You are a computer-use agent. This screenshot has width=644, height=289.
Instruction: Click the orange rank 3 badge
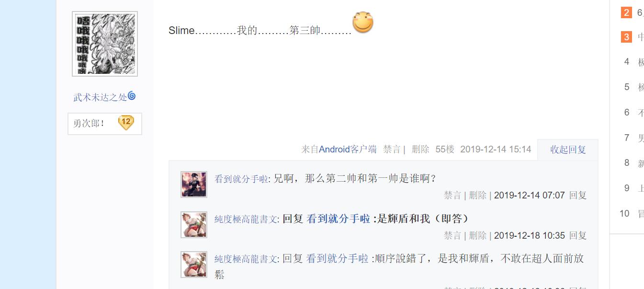tap(627, 37)
